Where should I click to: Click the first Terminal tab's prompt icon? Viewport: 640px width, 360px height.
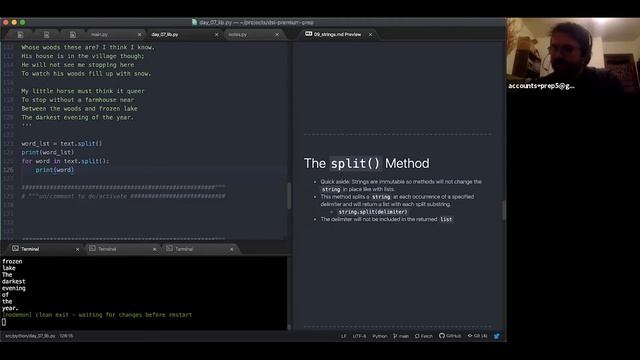(x=16, y=249)
